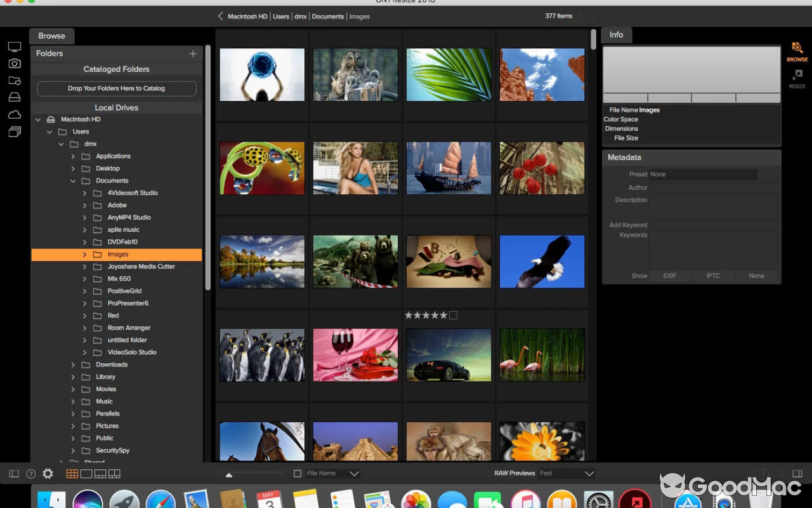This screenshot has width=812, height=508.
Task: Open the Cloud sources panel
Action: pos(13,114)
